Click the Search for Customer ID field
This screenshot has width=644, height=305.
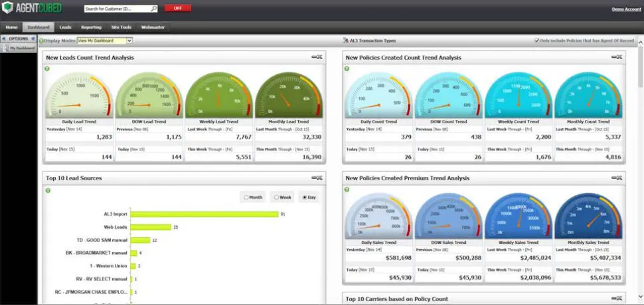coord(118,9)
